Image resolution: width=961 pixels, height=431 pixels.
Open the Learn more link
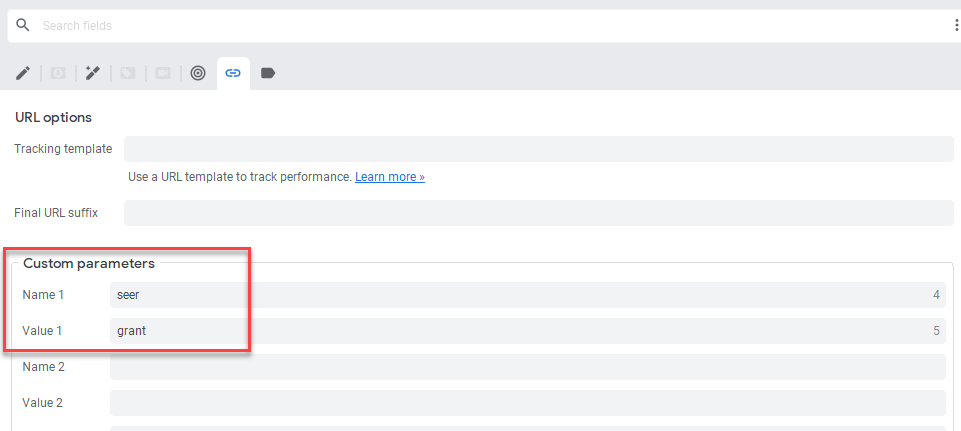pos(390,177)
